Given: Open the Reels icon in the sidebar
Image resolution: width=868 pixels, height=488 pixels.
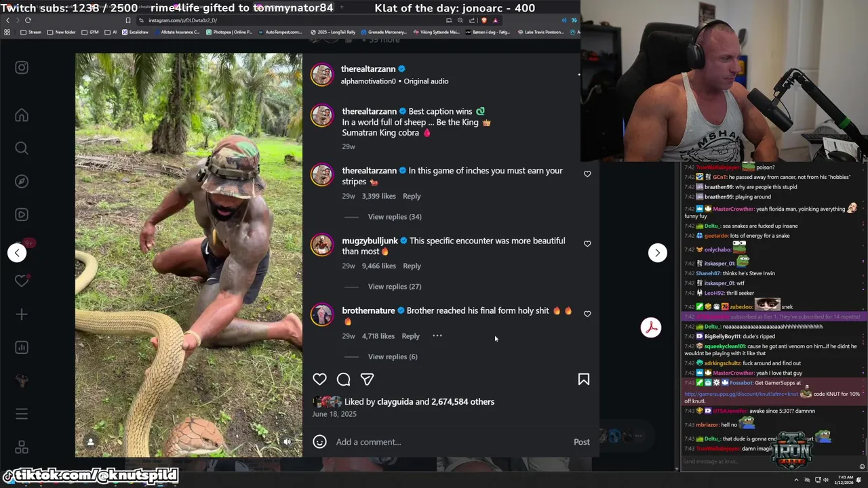Looking at the screenshot, I should [22, 215].
